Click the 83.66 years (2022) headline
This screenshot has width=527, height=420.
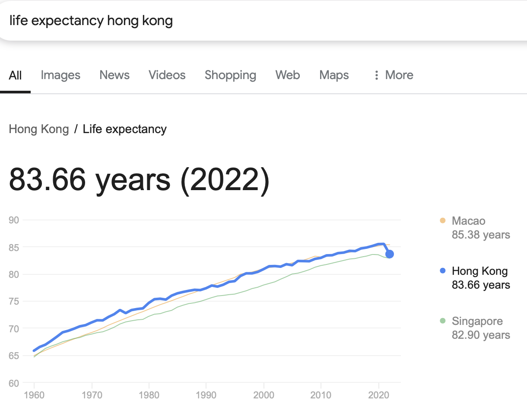coord(139,179)
